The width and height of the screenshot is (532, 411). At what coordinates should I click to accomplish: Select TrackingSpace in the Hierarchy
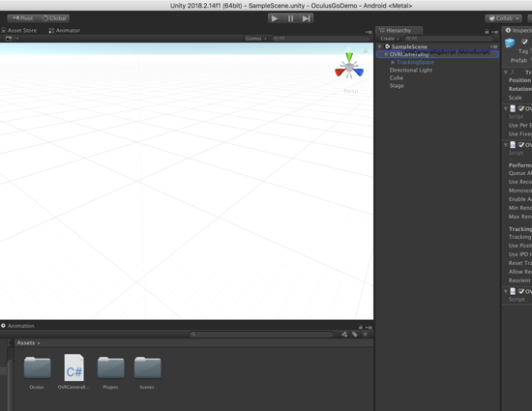(x=415, y=63)
